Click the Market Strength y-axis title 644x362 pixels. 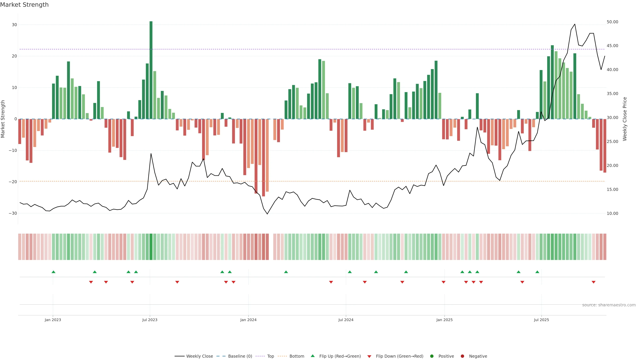coord(3,119)
